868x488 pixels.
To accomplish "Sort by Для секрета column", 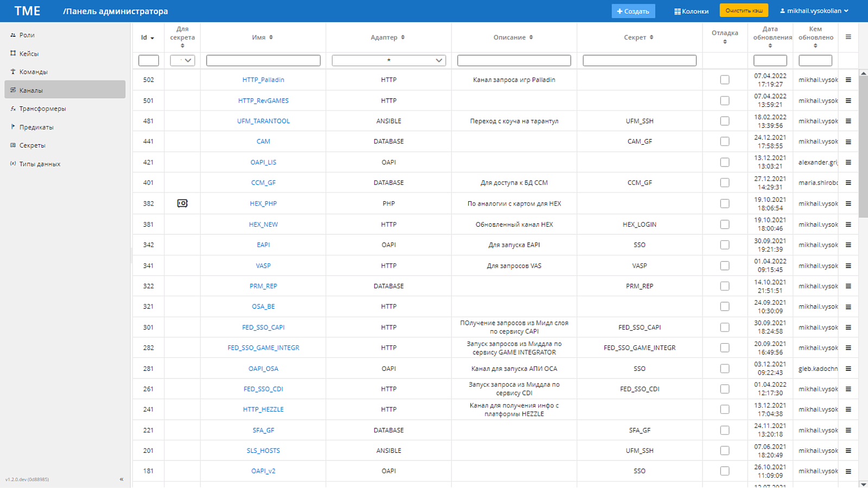I will [x=182, y=46].
